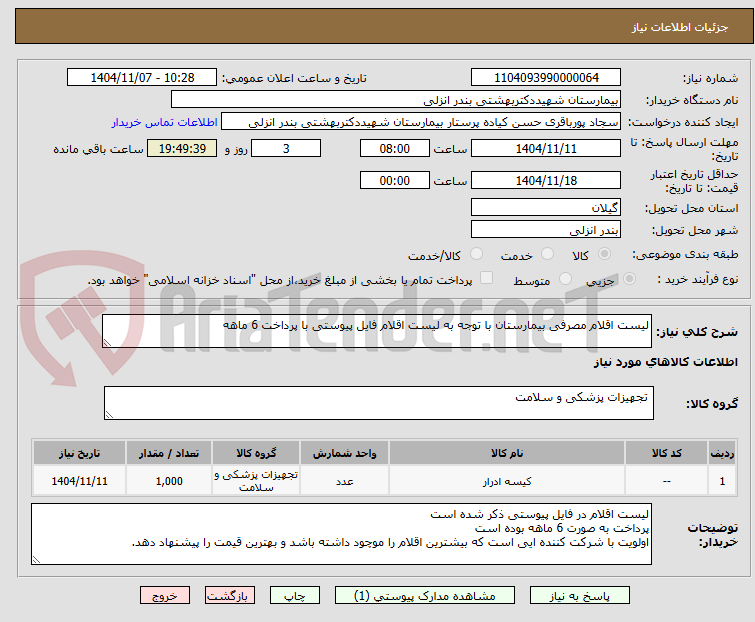This screenshot has width=755, height=622.
Task: Click the تاریخ نیاز column header
Action: 79,453
